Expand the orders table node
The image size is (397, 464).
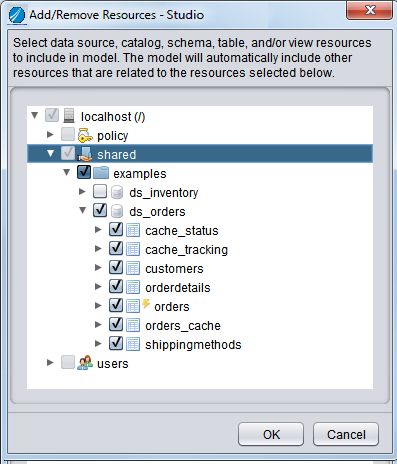coord(98,306)
